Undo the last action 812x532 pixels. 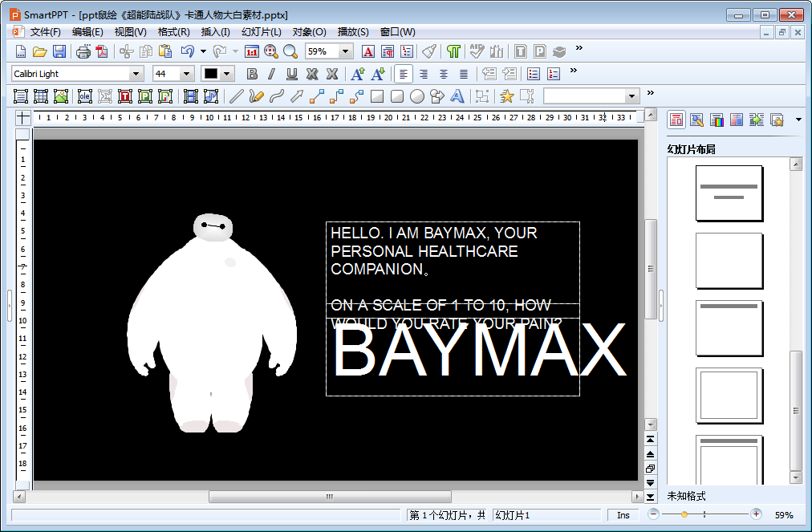(188, 51)
